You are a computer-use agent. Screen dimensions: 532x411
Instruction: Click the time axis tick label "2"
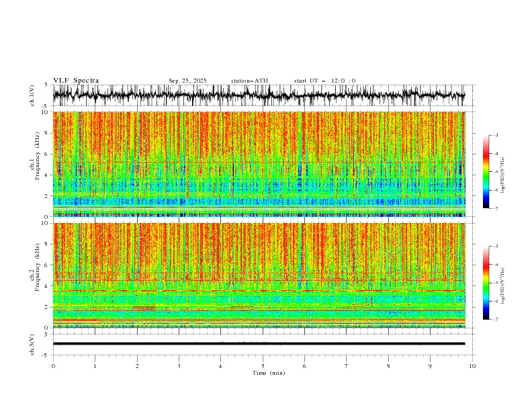(137, 366)
